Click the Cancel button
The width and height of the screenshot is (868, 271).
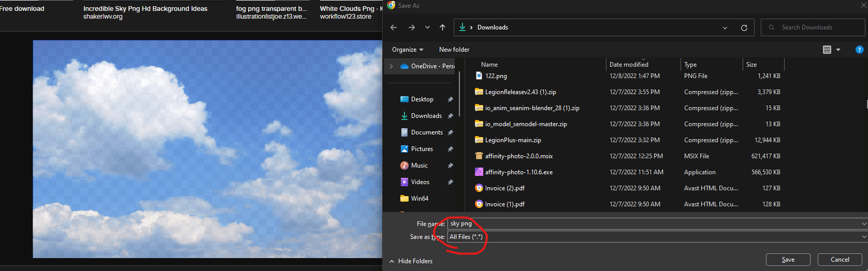[840, 260]
